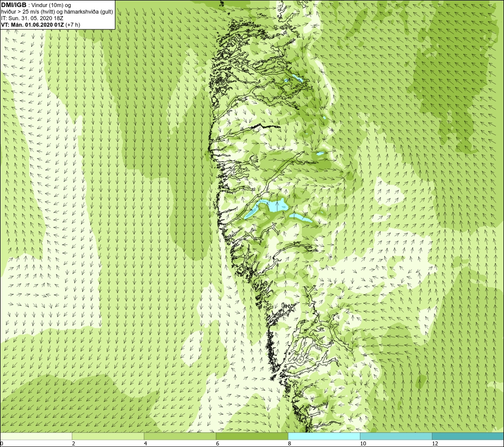Click the scale label '10'
Screen dimensions: 504x447
pyautogui.click(x=363, y=444)
